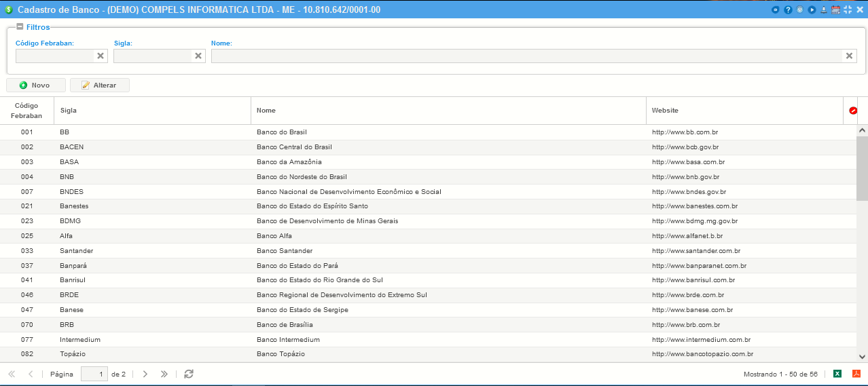This screenshot has width=868, height=386.
Task: Open the help question mark icon
Action: point(788,9)
